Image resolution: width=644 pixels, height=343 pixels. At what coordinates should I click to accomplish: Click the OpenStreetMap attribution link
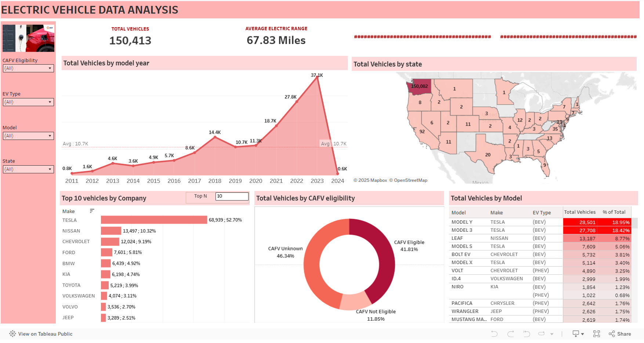[x=410, y=180]
